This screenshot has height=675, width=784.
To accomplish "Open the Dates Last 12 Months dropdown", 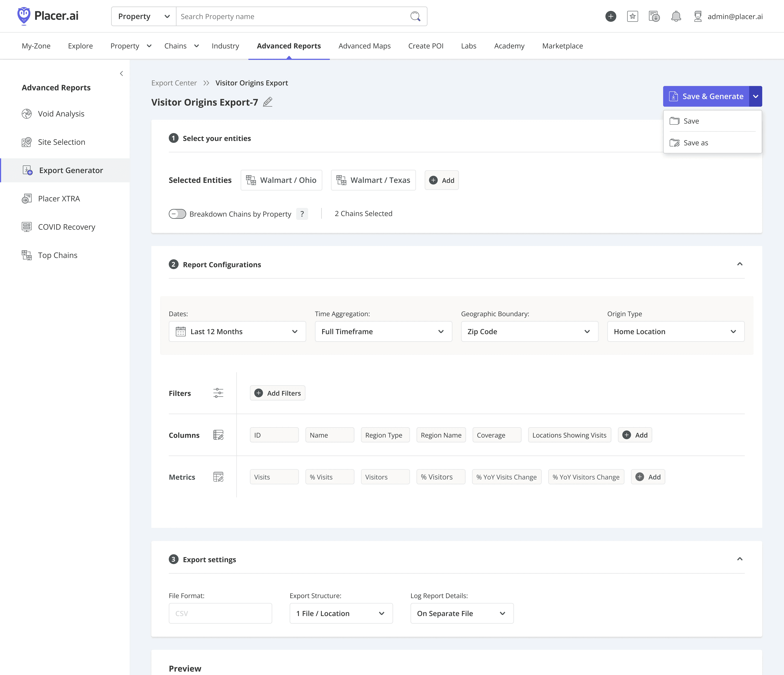I will tap(237, 332).
